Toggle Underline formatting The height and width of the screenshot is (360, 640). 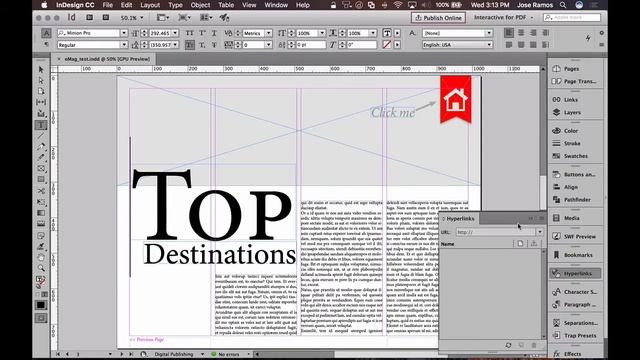214,33
